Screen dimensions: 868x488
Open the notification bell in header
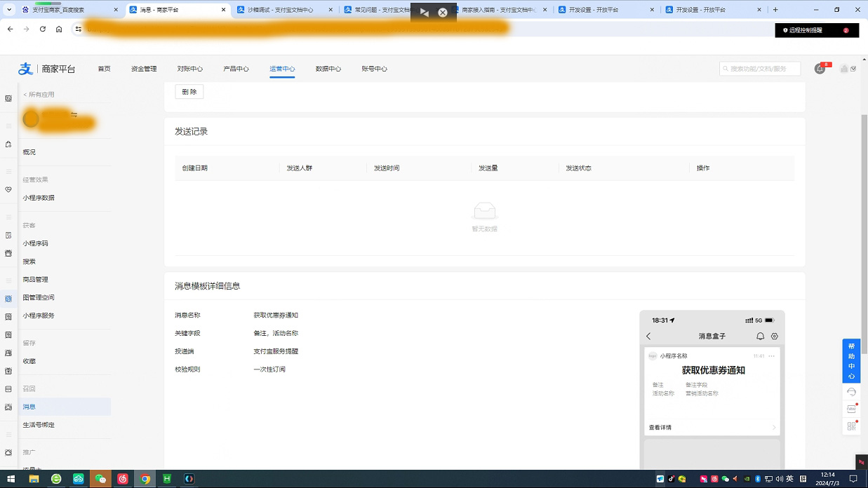(820, 69)
